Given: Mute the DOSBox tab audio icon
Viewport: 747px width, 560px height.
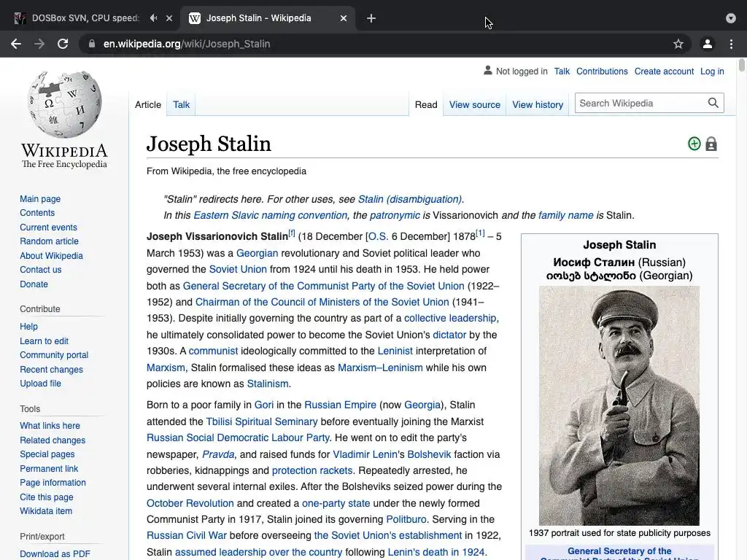Looking at the screenshot, I should (153, 18).
